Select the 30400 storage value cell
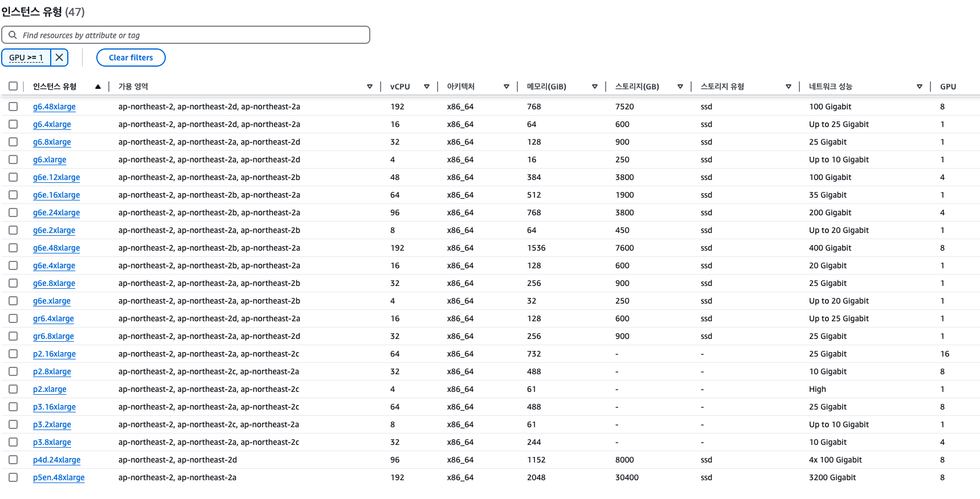 (x=627, y=477)
